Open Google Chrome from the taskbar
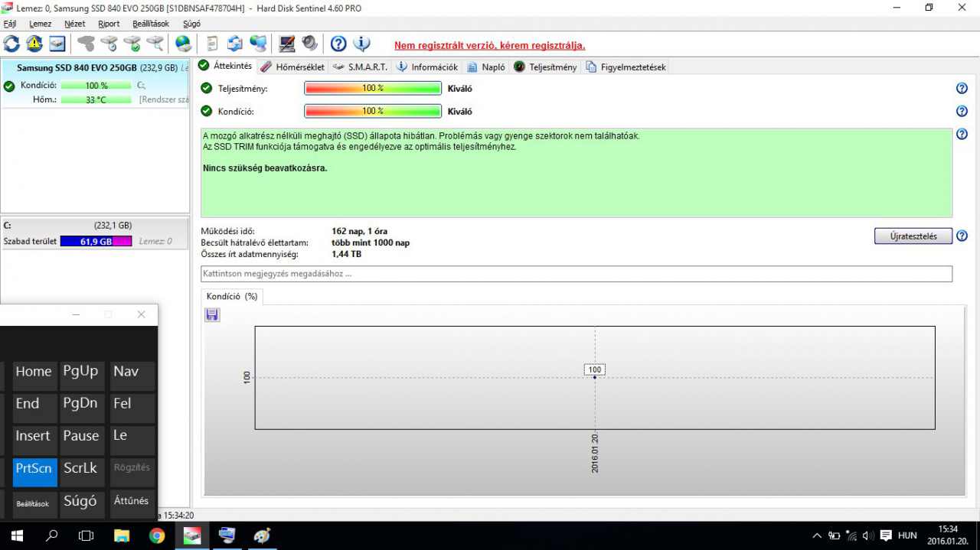 pyautogui.click(x=157, y=535)
